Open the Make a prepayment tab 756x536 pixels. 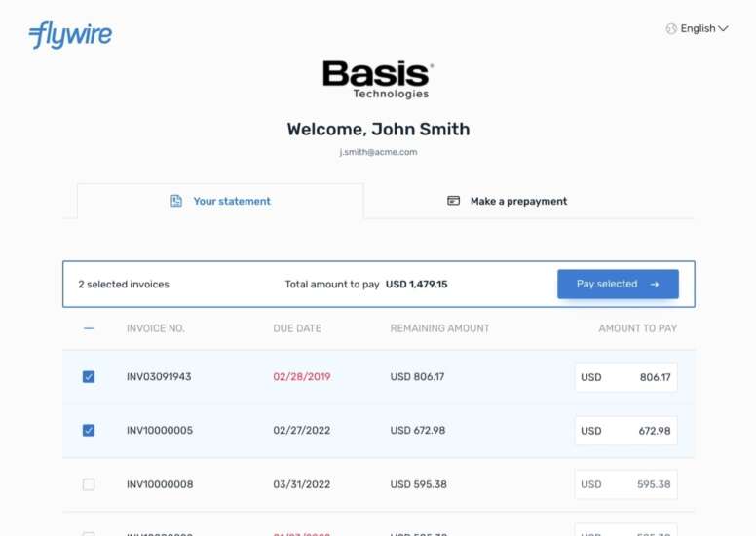click(x=517, y=201)
